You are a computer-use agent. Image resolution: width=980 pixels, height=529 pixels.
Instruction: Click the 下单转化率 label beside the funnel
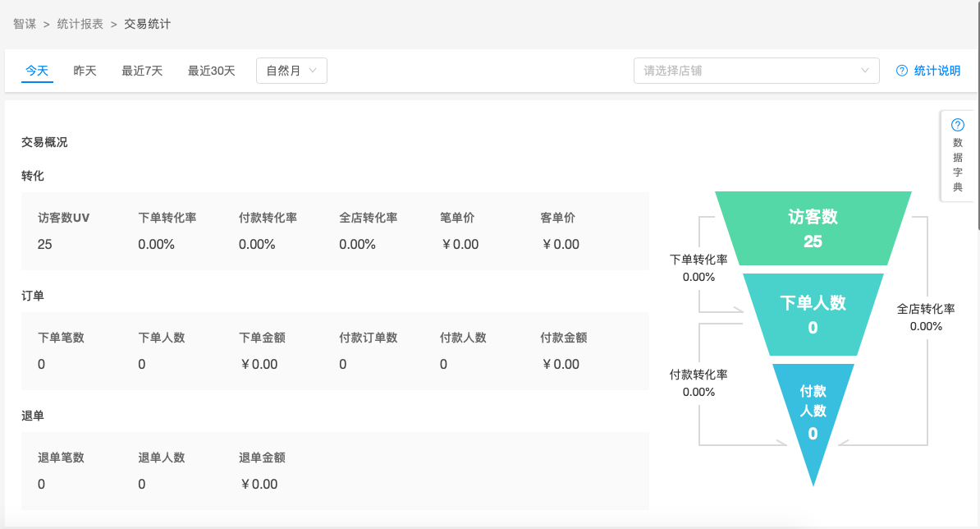point(698,260)
